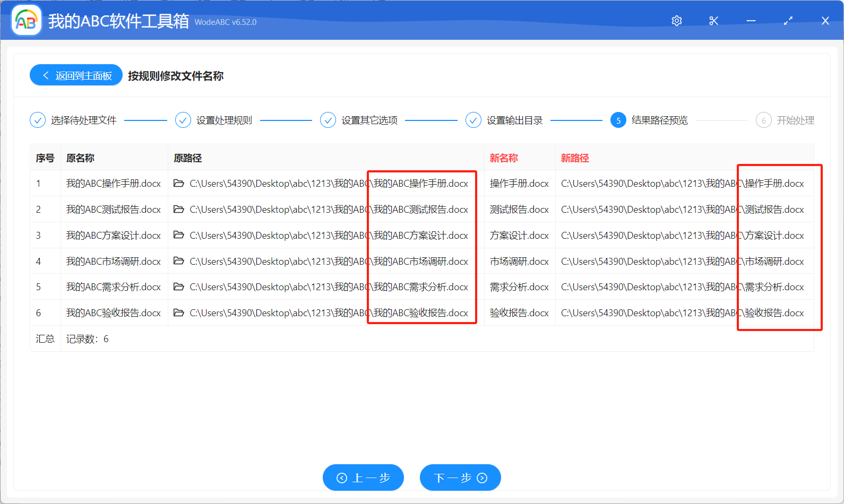This screenshot has height=504, width=844.
Task: Click 返回到主面板 back button
Action: [x=76, y=75]
